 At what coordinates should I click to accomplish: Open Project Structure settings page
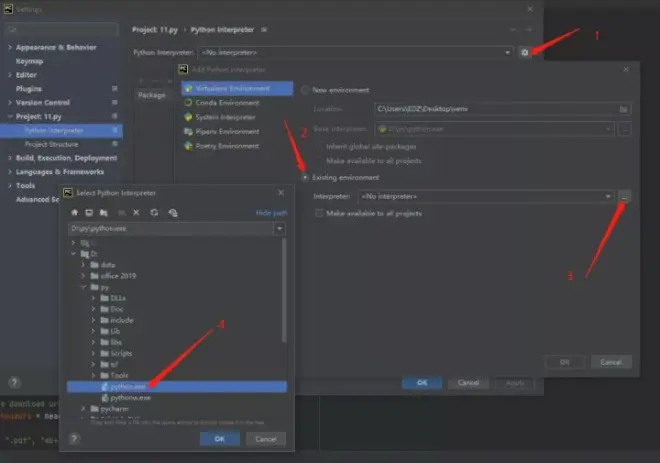click(51, 144)
